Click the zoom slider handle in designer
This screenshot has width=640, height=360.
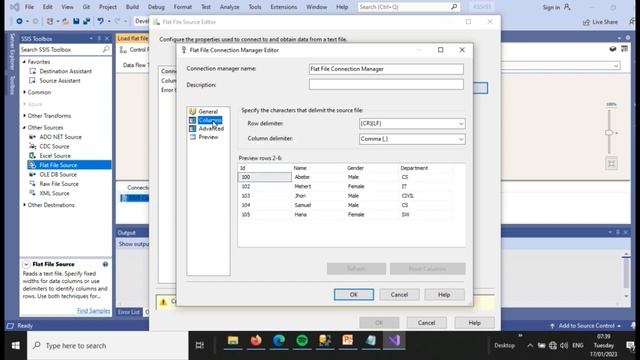(x=609, y=133)
